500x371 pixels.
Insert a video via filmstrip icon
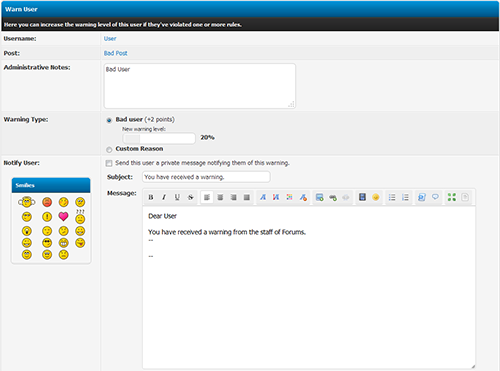click(362, 197)
